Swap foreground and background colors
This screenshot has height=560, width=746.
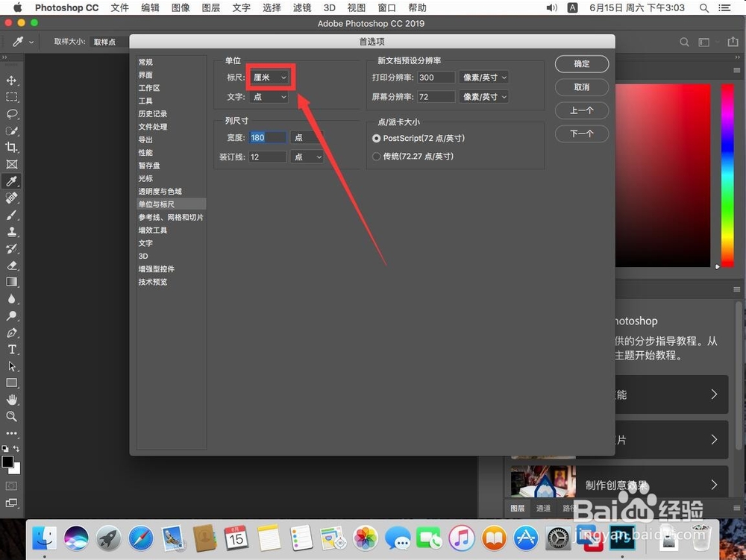(x=16, y=448)
